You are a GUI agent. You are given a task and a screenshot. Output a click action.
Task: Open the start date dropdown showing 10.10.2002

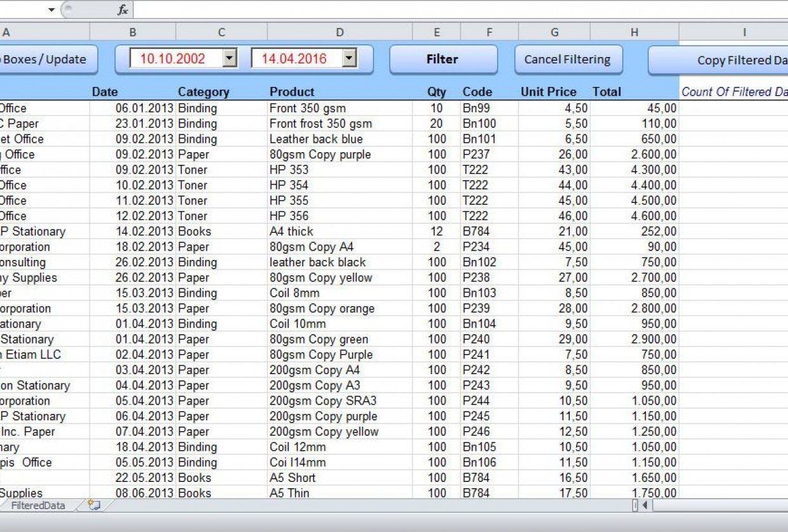coord(230,57)
